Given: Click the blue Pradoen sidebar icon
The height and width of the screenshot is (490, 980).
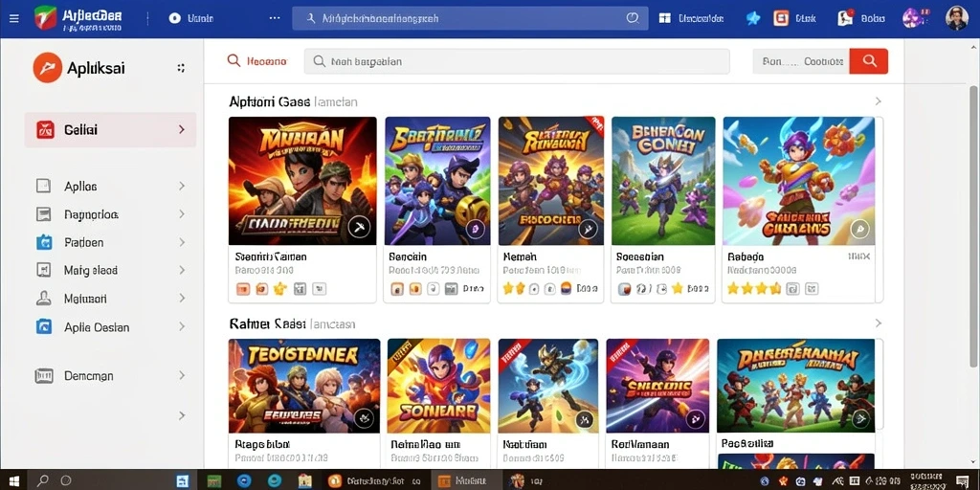Looking at the screenshot, I should point(44,242).
